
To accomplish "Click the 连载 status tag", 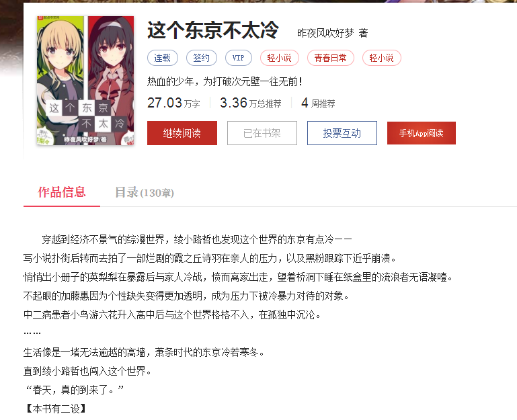I will pos(163,58).
